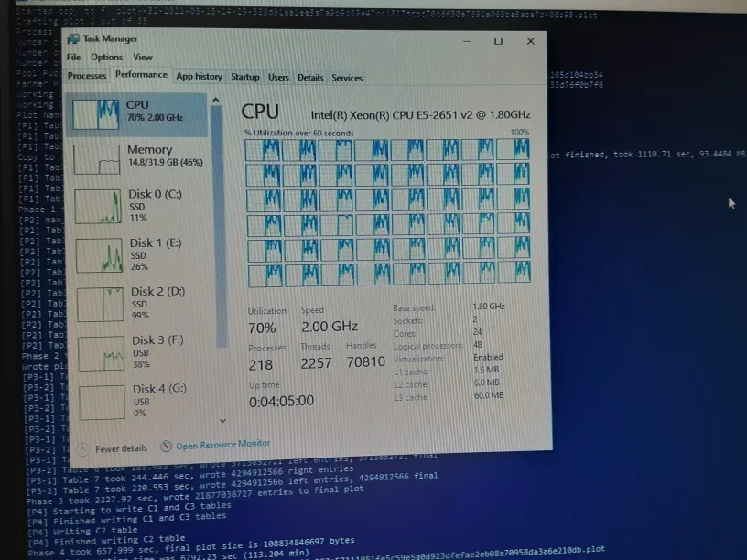747x560 pixels.
Task: Select Disk 1 (E:) in the sidebar
Action: click(142, 254)
